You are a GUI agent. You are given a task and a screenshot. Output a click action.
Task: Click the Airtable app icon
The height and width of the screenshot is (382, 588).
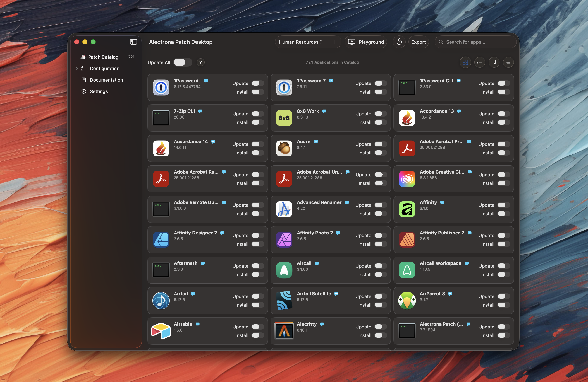(161, 331)
